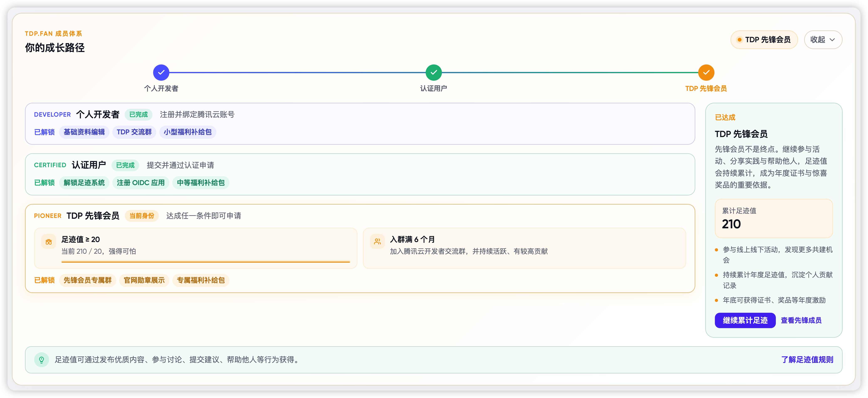Click the 足迹值 ≥ 20 condition card title
This screenshot has width=868, height=398.
81,239
